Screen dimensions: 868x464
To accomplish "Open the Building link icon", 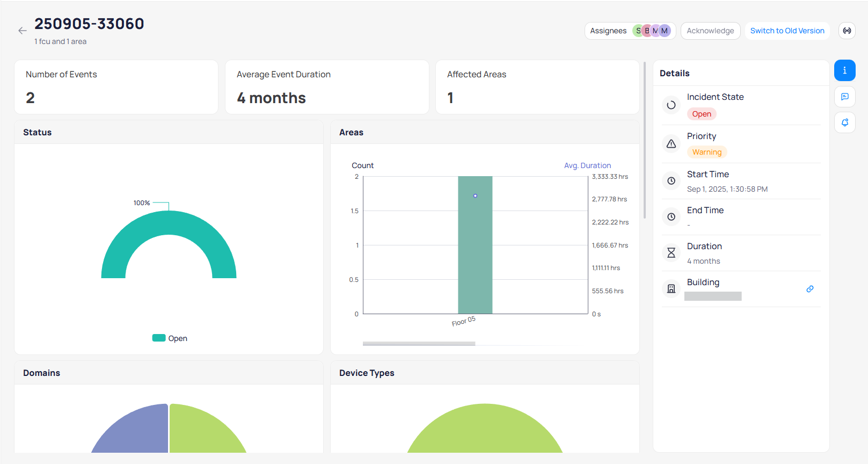I will [809, 289].
